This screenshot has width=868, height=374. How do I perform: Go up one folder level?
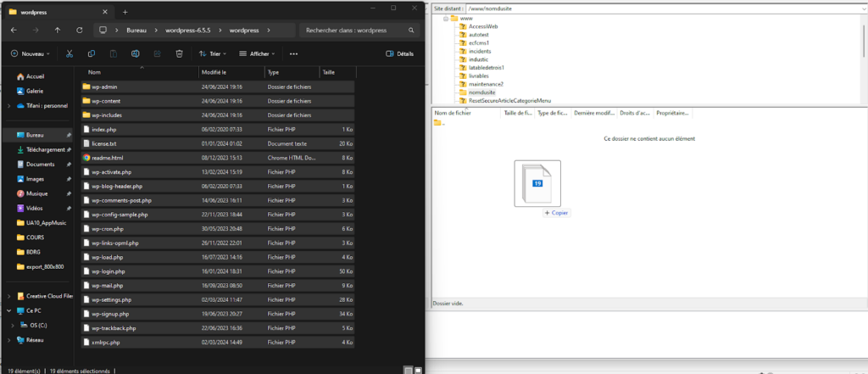click(57, 30)
